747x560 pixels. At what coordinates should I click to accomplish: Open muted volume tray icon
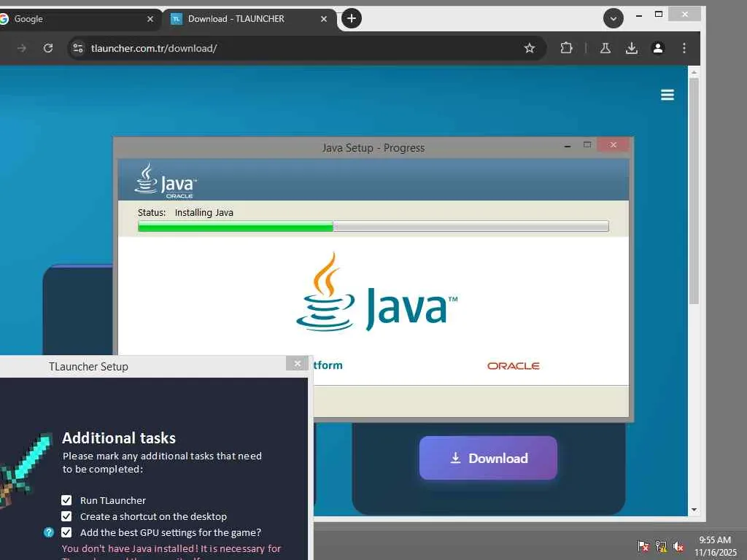point(678,546)
